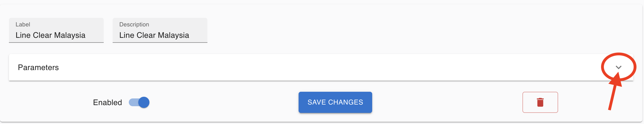Click the Enabled label text
This screenshot has height=124, width=644.
pyautogui.click(x=107, y=103)
